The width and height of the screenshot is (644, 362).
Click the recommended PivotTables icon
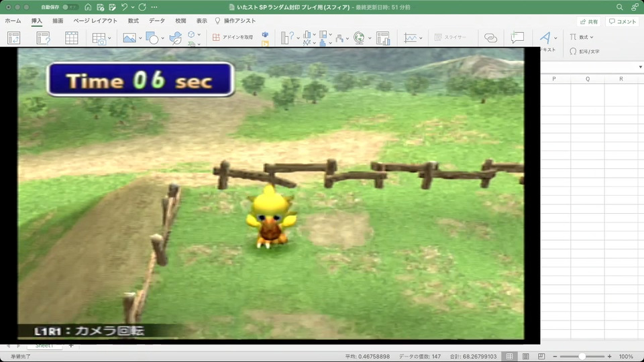click(43, 38)
